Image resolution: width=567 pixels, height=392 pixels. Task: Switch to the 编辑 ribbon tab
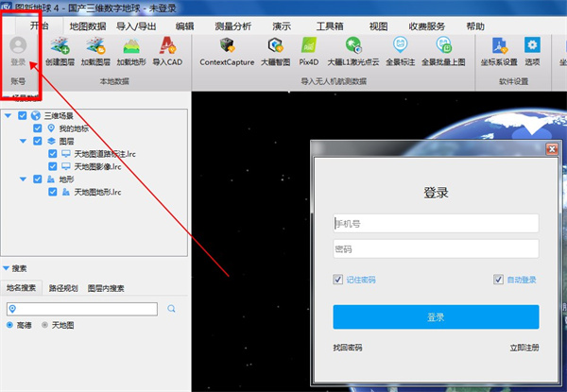(x=185, y=26)
